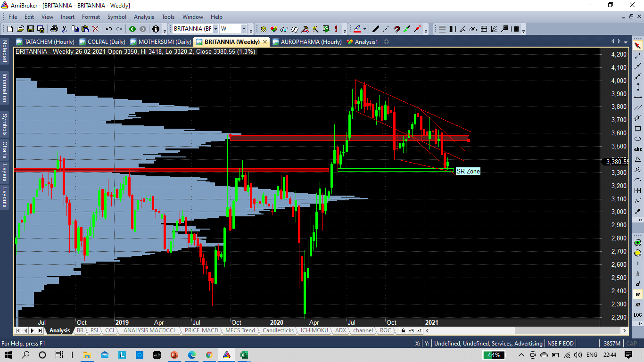Toggle LOG scale button
Image resolution: width=644 pixels, height=362 pixels.
(x=638, y=315)
